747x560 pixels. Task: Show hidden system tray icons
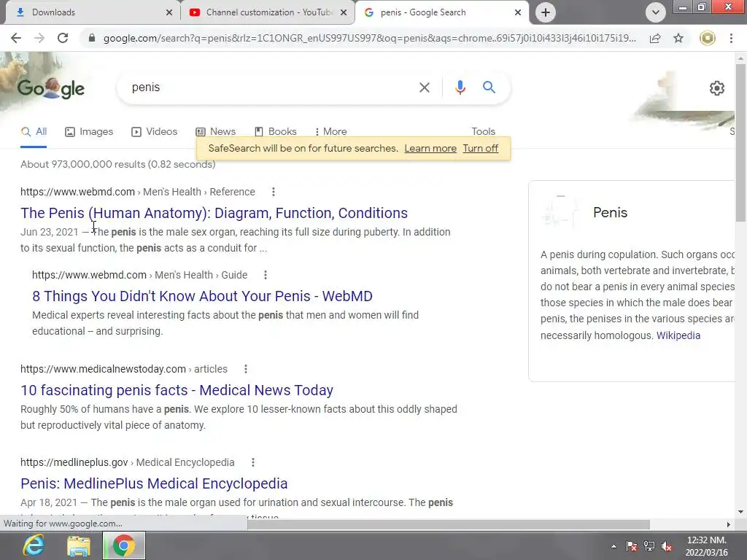pyautogui.click(x=614, y=547)
